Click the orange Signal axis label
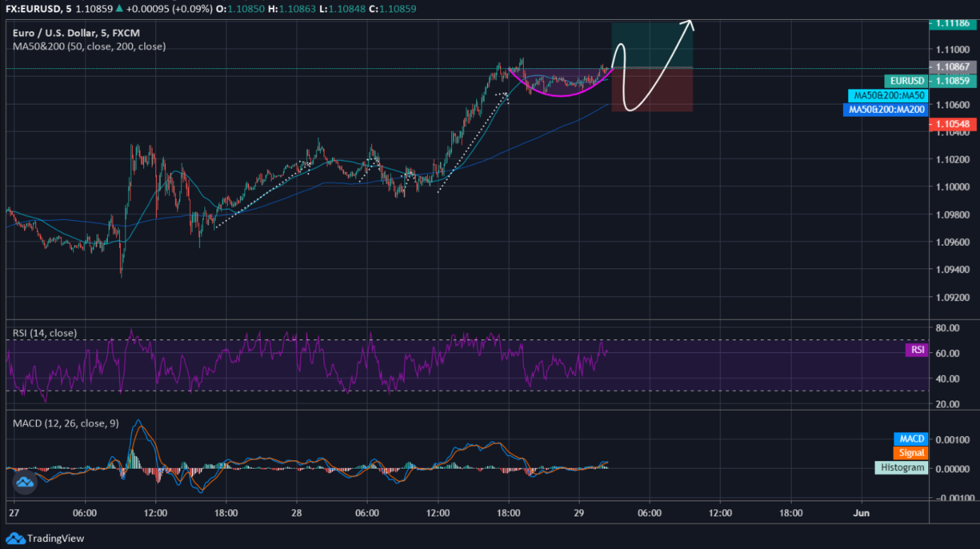 pos(911,453)
